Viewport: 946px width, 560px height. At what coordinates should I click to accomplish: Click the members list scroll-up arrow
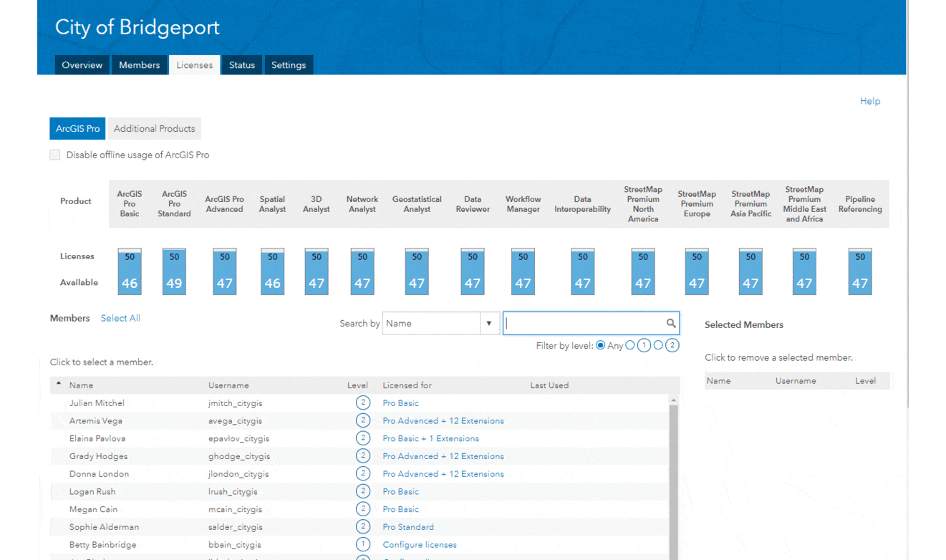(674, 400)
